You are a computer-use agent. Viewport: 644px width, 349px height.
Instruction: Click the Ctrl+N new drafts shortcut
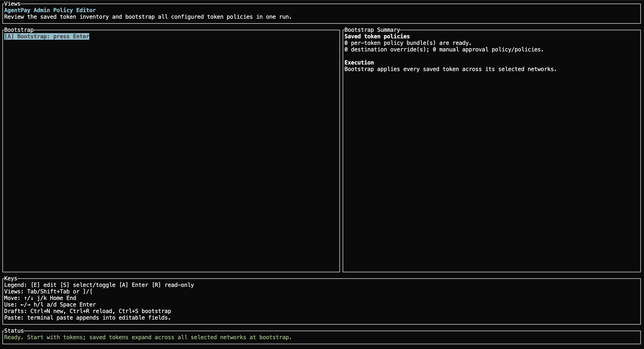(47, 311)
